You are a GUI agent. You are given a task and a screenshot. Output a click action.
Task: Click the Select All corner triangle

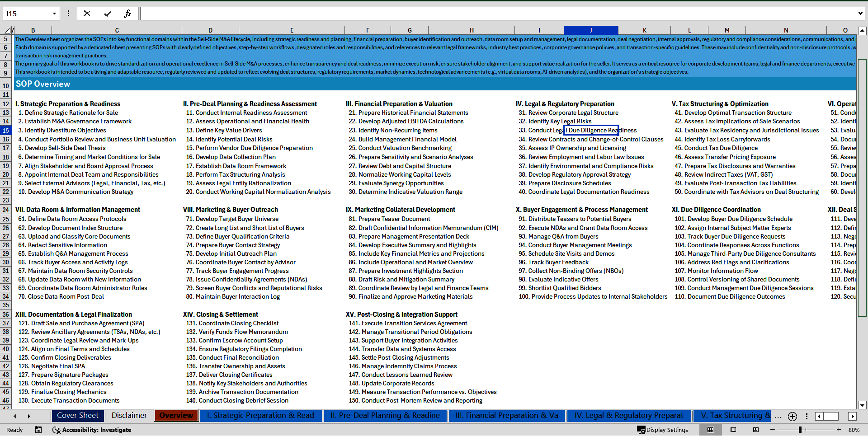coord(8,30)
